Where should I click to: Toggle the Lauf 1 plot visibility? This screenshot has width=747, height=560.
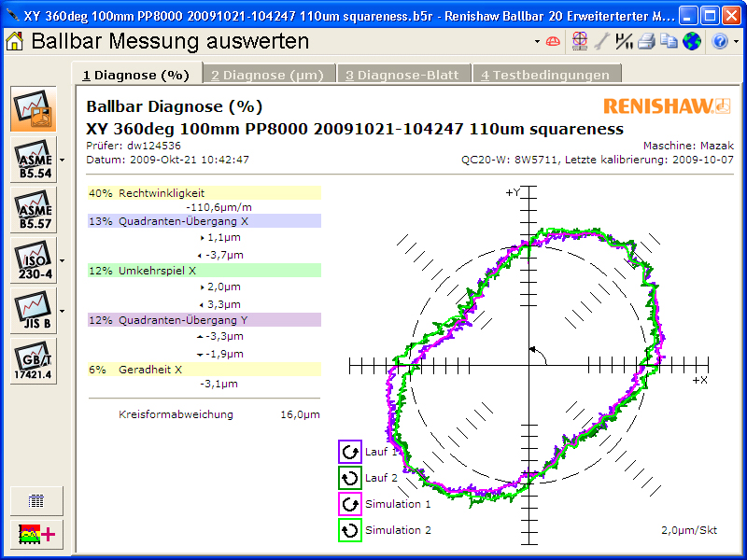tap(350, 453)
